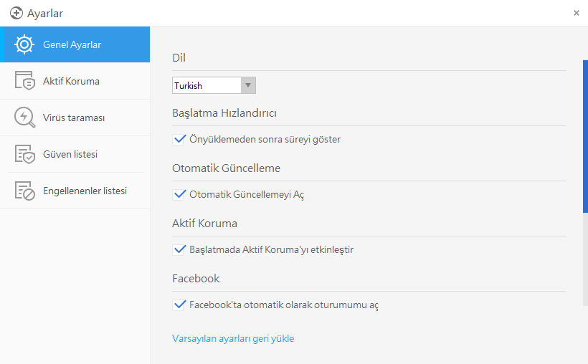The height and width of the screenshot is (364, 588).
Task: Click the Başlatma Hızlandırıcı heading
Action: click(224, 112)
